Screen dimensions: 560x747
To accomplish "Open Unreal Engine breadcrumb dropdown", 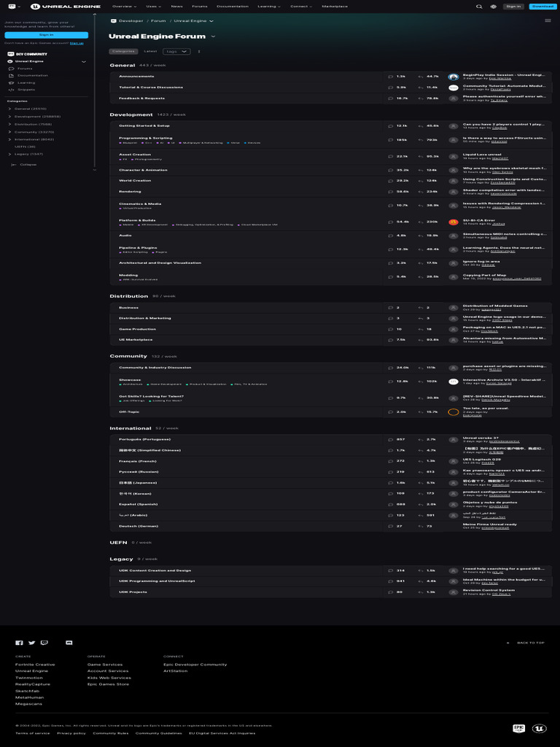I will coord(211,21).
